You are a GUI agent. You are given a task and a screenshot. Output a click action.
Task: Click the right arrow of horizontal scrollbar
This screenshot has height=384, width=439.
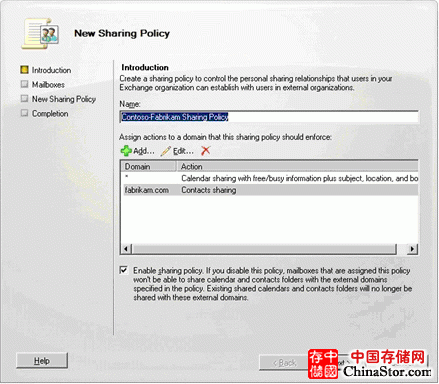coord(412,249)
